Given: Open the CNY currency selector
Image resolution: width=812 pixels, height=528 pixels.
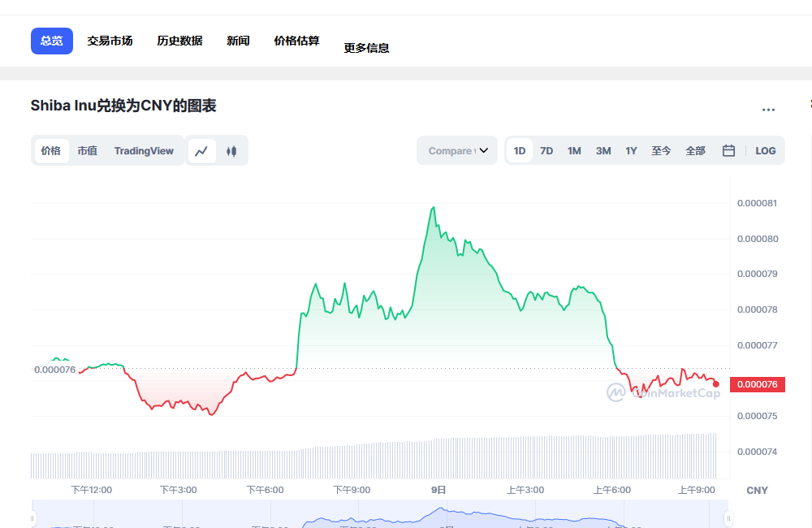Looking at the screenshot, I should [756, 490].
